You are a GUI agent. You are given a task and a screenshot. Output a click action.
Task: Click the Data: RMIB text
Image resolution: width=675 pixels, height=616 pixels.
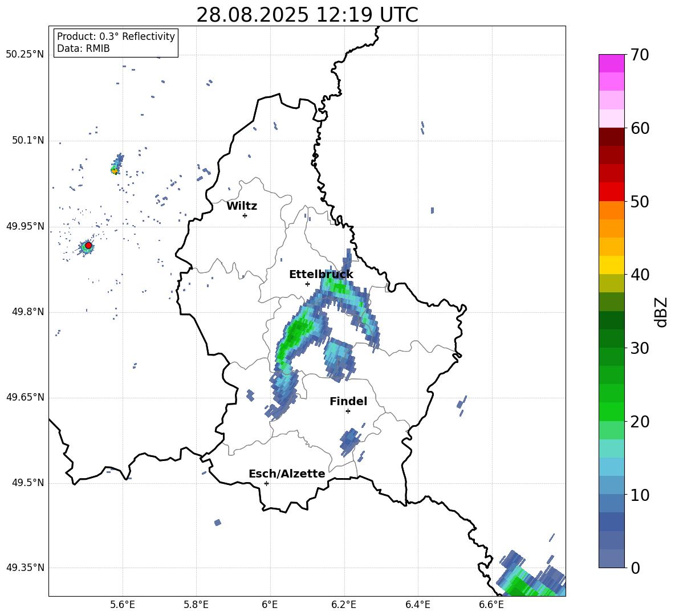pyautogui.click(x=83, y=48)
